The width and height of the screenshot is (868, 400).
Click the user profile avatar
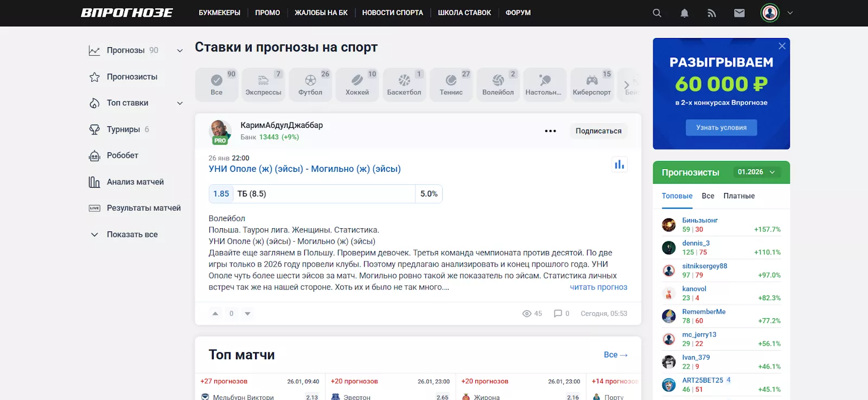[770, 12]
